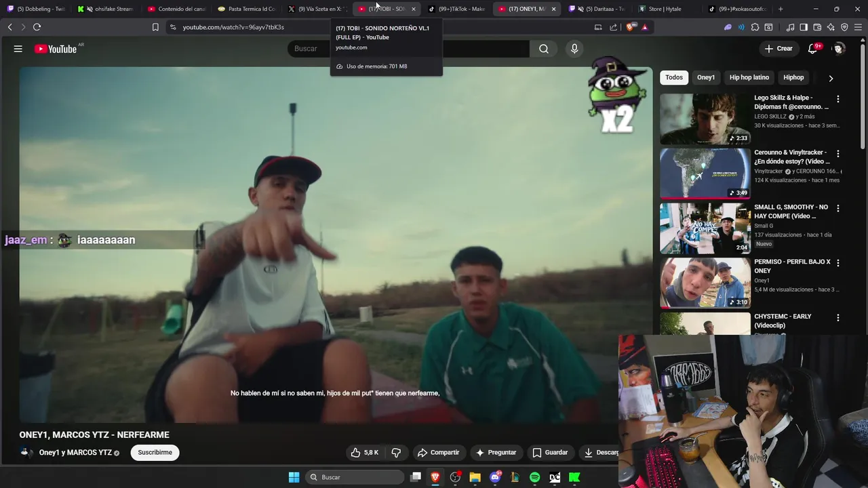Screen dimensions: 868x488
Task: Open PERMISO PERFIL BAJO video thumbnail
Action: coord(705,283)
